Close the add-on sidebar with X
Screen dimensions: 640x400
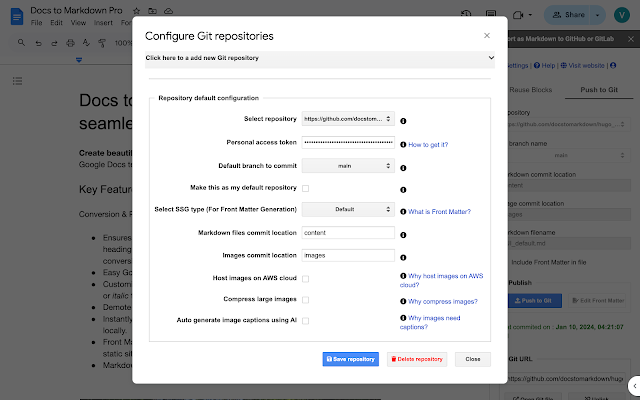631,39
